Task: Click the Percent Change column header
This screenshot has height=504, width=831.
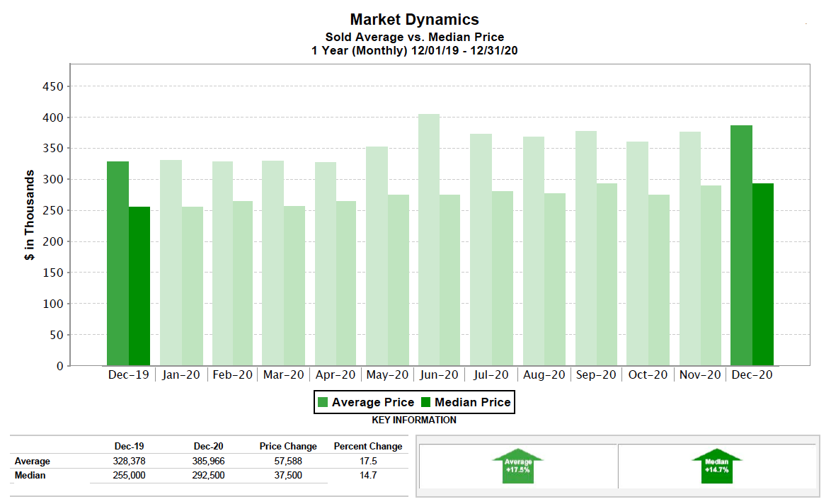Action: [368, 446]
